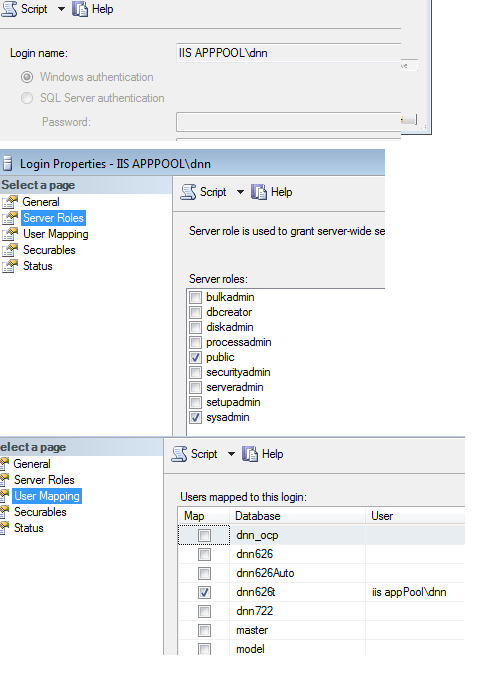The image size is (487, 698).
Task: Tick the diskadmin server role checkbox
Action: pyautogui.click(x=195, y=327)
